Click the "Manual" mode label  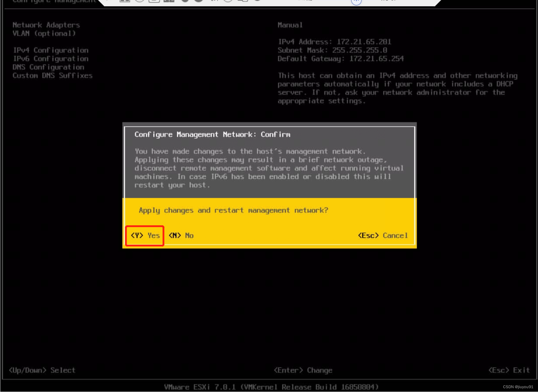(x=290, y=25)
